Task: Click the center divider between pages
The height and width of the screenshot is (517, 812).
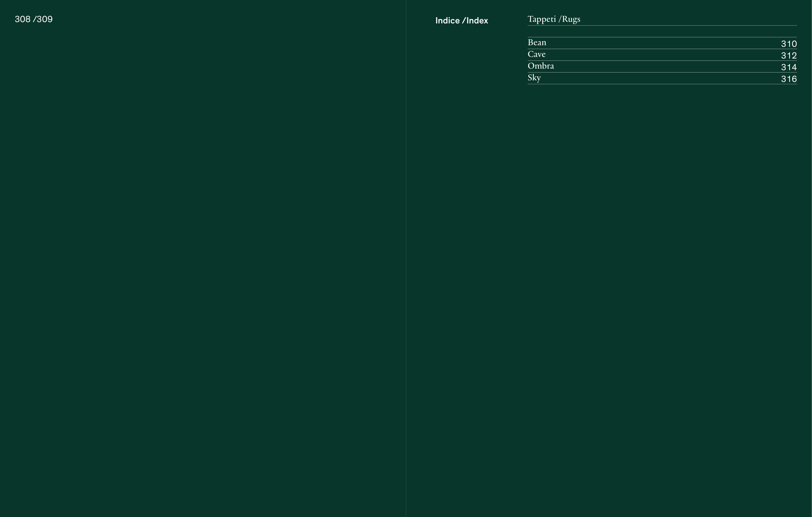Action: click(406, 258)
